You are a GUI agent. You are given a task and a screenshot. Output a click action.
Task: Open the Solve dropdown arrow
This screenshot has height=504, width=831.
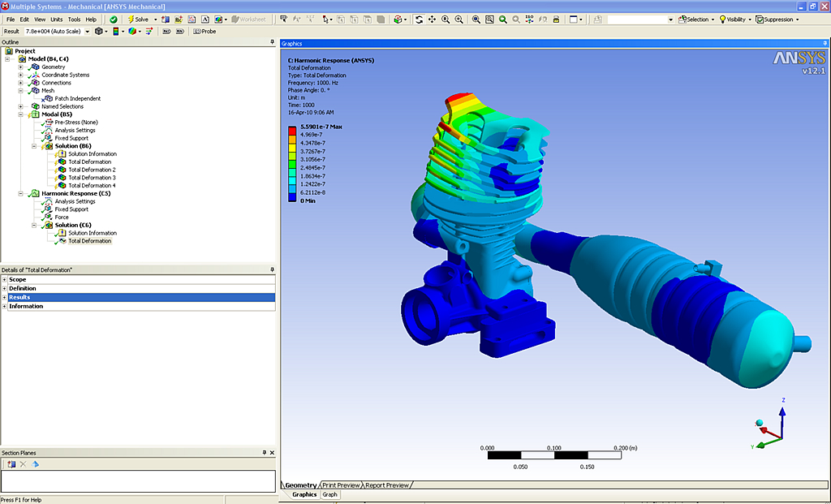(155, 19)
